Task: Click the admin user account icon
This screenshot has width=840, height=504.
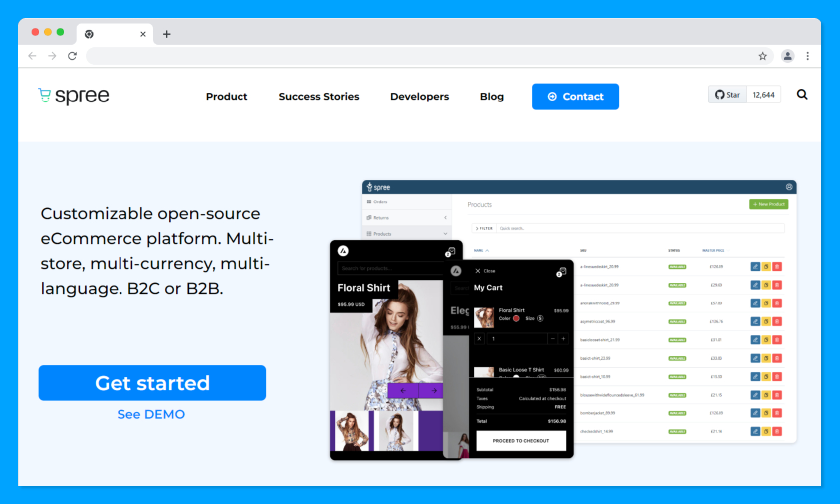Action: (x=789, y=187)
